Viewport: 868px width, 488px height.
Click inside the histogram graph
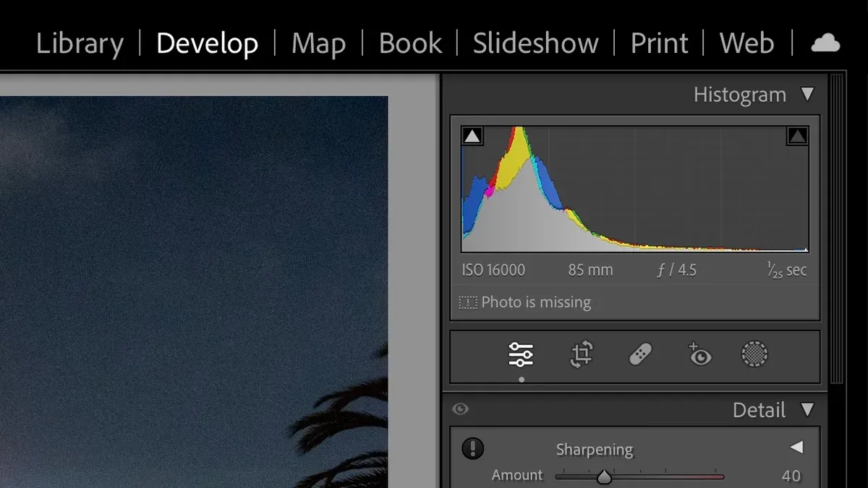[x=635, y=189]
